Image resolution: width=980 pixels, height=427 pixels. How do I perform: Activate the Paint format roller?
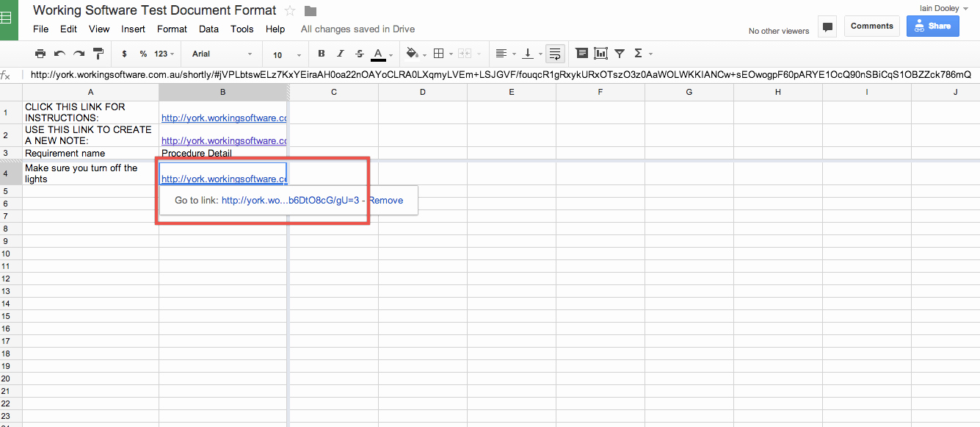98,54
